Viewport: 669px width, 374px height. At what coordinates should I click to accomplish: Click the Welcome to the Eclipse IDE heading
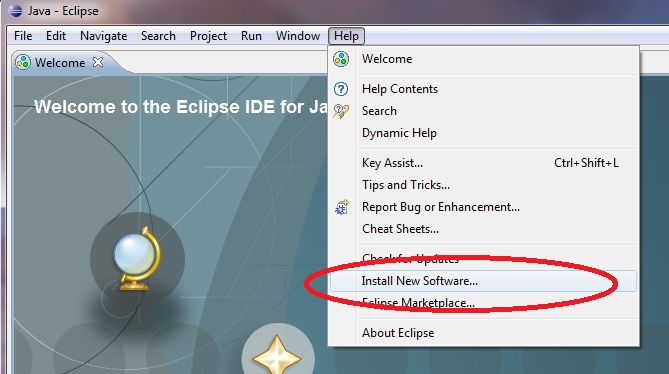point(181,107)
